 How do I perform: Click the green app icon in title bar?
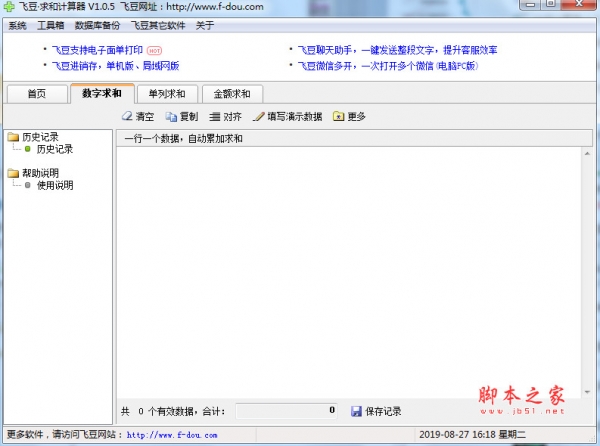[9, 7]
